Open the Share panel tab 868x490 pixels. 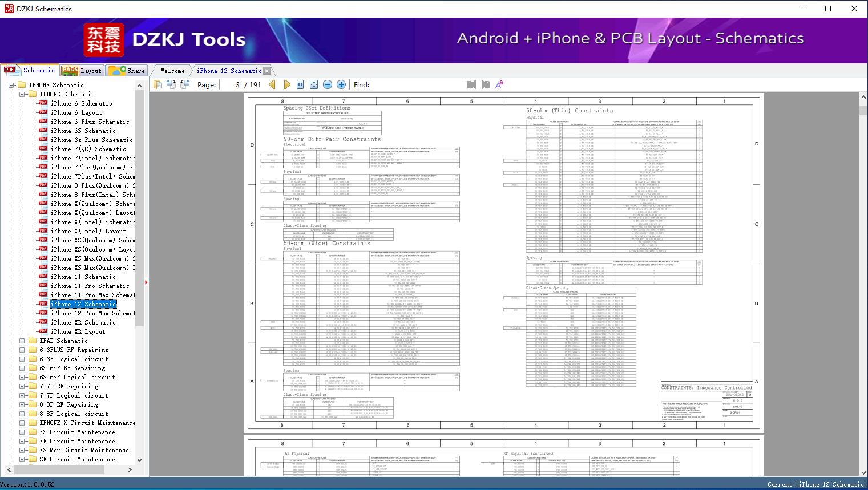[127, 71]
